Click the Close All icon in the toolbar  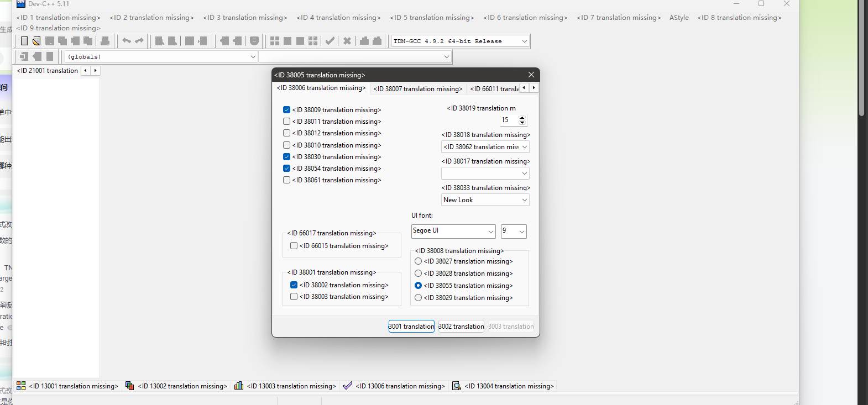point(88,41)
